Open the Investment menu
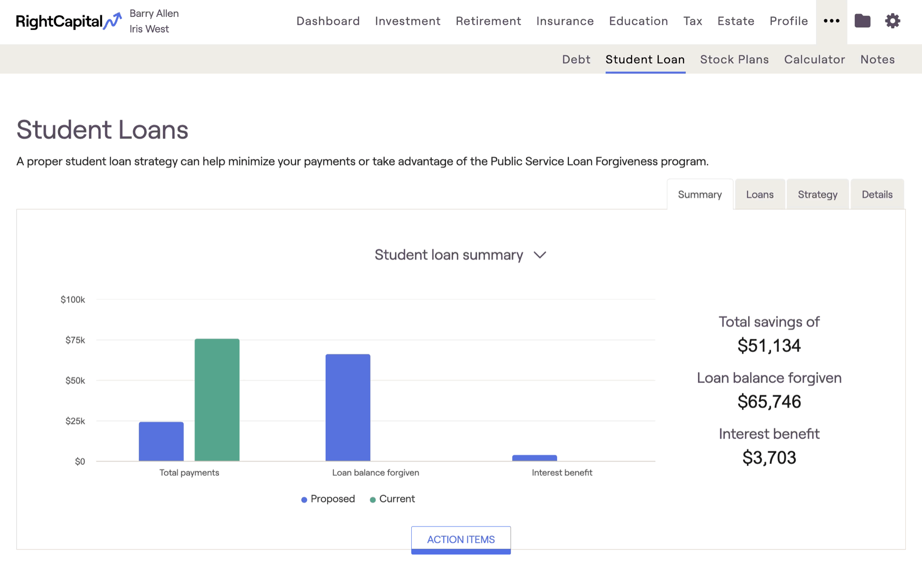Screen dimensions: 922x588 pyautogui.click(x=408, y=21)
